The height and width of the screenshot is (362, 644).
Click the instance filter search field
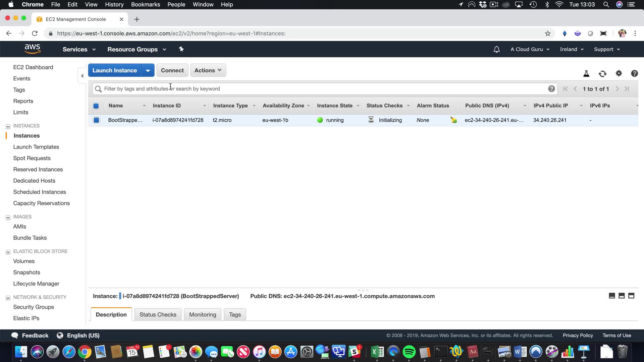[322, 89]
